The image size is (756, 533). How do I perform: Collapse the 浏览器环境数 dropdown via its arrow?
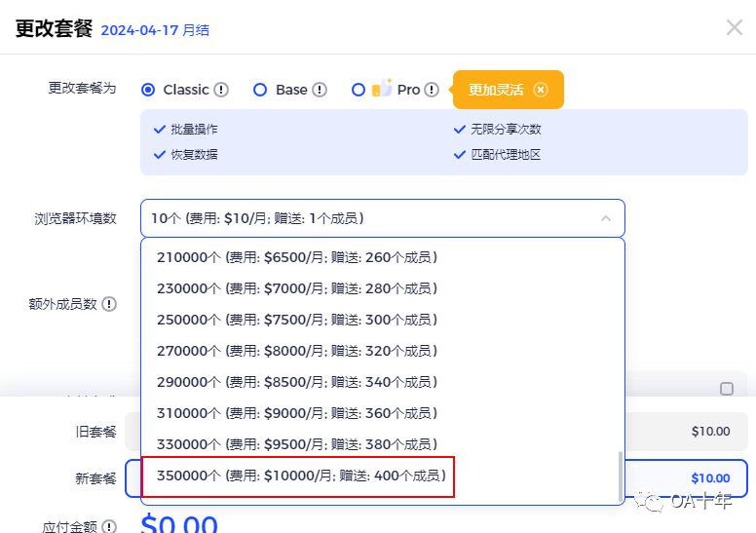606,218
